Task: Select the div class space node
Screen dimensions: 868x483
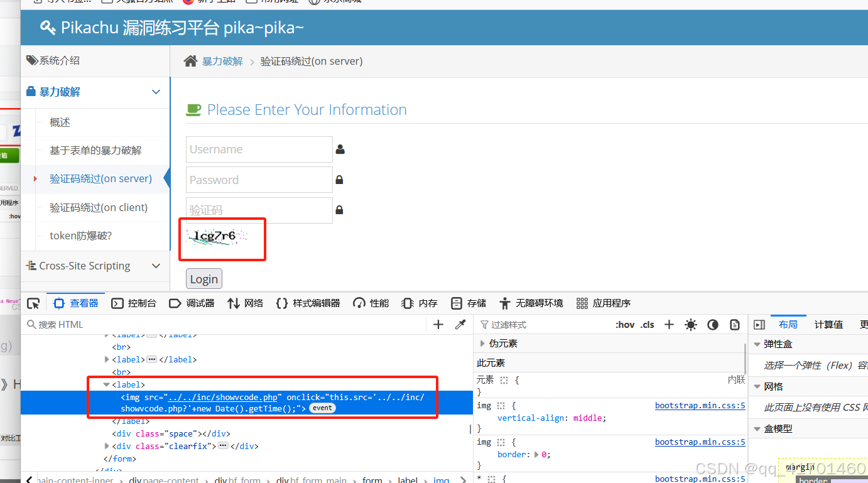Action: tap(171, 433)
